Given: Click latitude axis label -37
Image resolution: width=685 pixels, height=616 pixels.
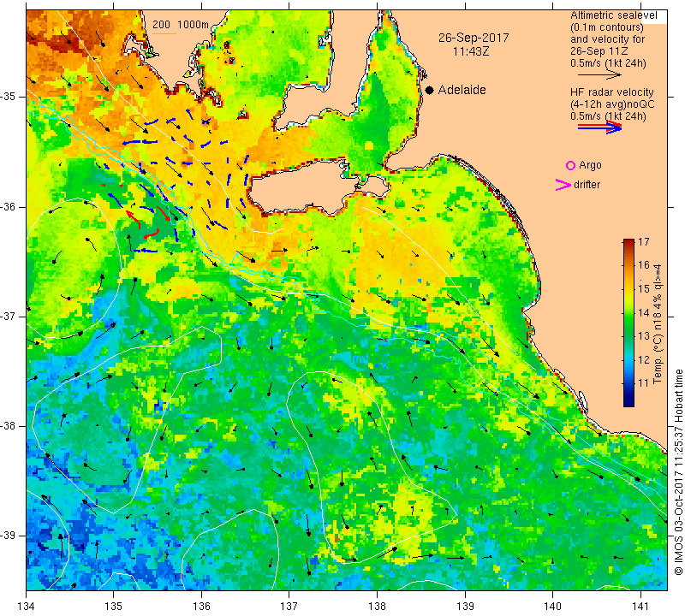Looking at the screenshot, I should tap(9, 316).
